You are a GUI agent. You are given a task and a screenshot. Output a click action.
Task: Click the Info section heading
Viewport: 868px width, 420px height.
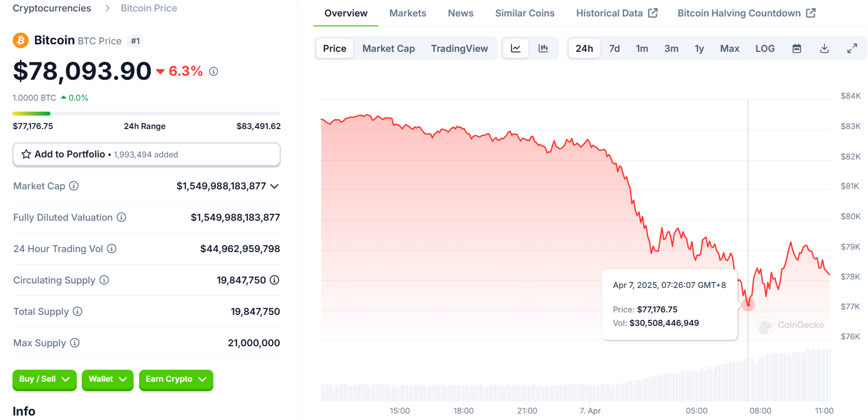point(24,411)
